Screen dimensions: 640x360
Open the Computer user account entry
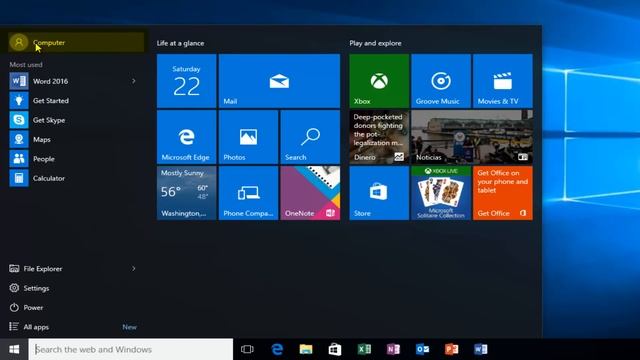tap(76, 42)
